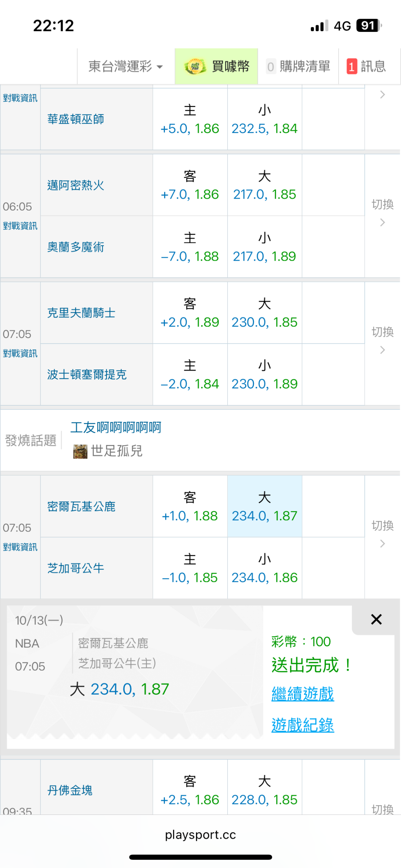Image resolution: width=401 pixels, height=868 pixels.
Task: Open 對戰資訊 for the 06:05 game
Action: pos(20,226)
